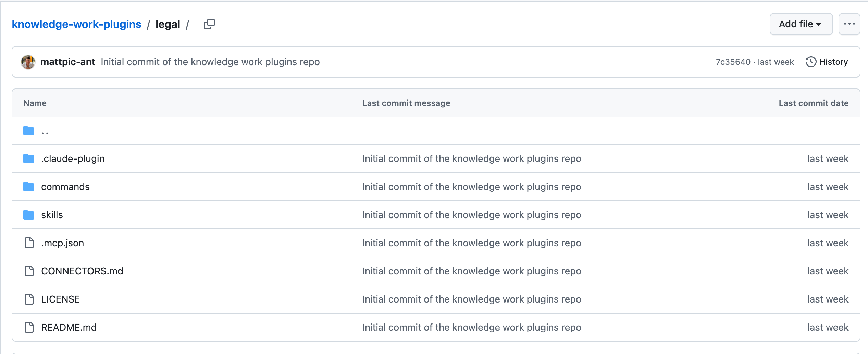View commit 7c35640
This screenshot has width=868, height=354.
tap(733, 62)
